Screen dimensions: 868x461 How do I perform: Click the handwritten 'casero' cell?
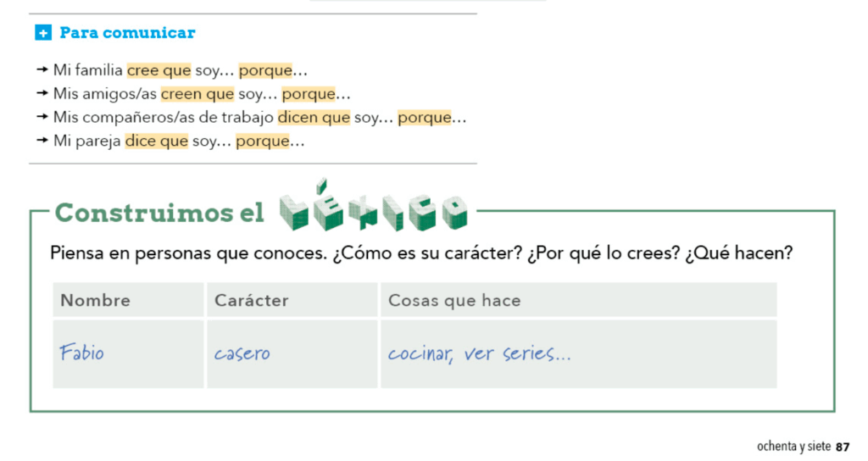point(292,353)
